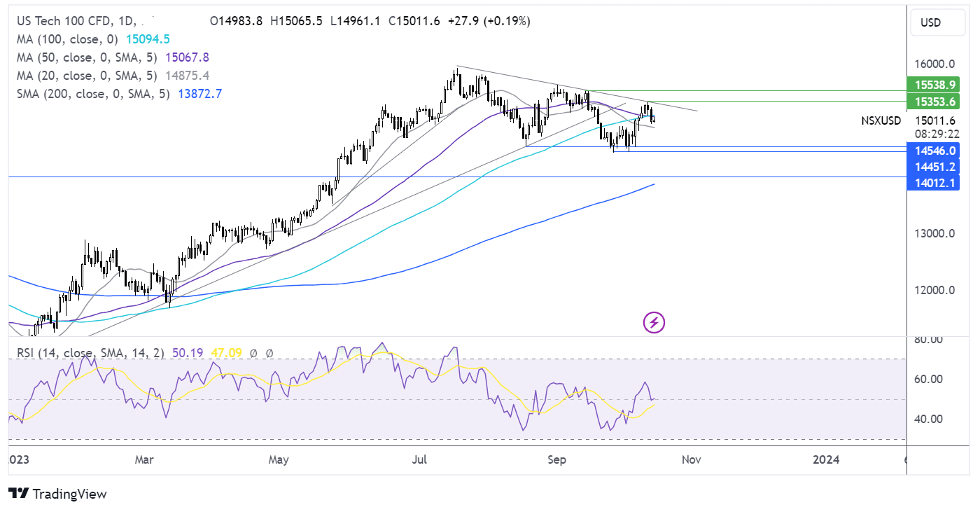Select the MA (100, close, 0) legend

click(x=68, y=39)
